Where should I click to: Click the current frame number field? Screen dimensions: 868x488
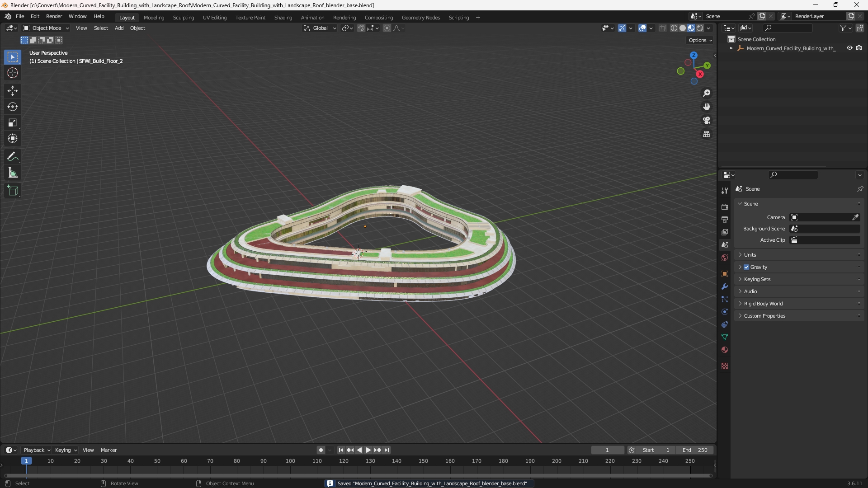(608, 450)
